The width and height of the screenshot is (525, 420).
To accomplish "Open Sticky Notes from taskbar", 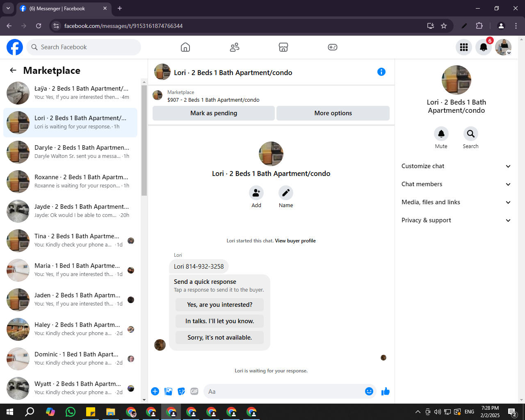I will 91,412.
